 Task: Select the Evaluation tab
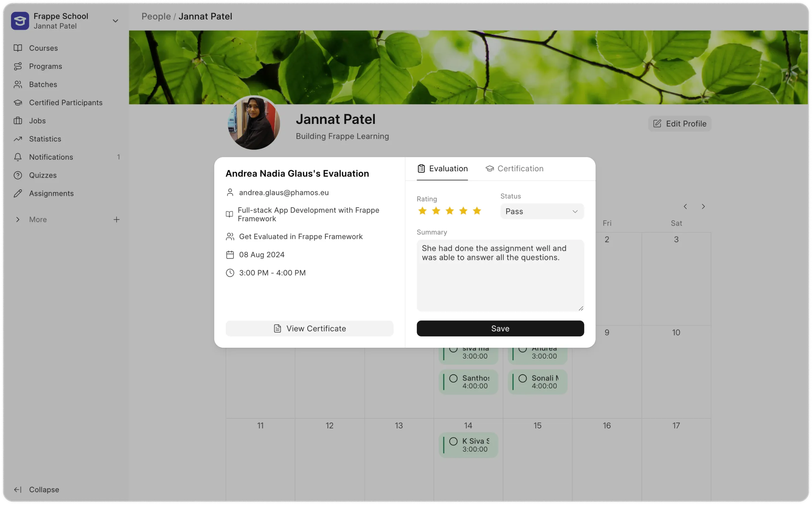coord(442,169)
